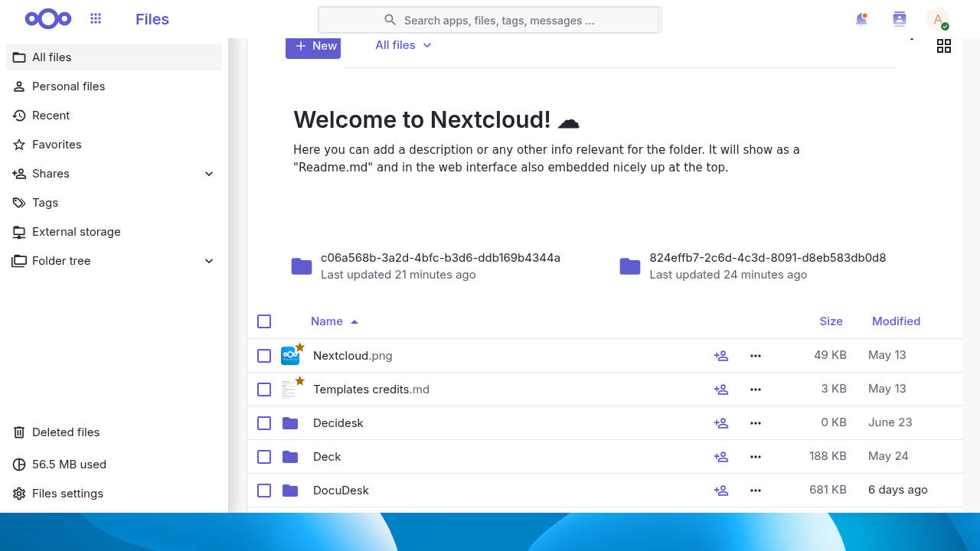This screenshot has height=551, width=980.
Task: Check the Deck row checkbox
Action: pyautogui.click(x=264, y=457)
